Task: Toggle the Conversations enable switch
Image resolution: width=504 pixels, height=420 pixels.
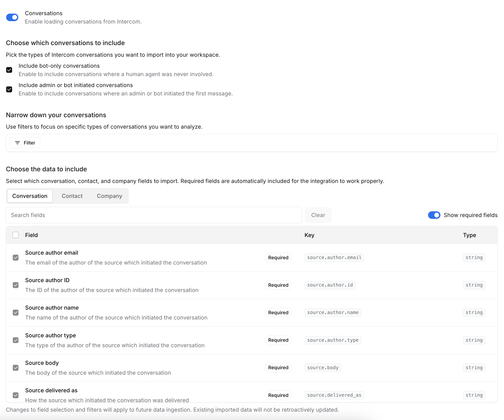Action: tap(12, 17)
